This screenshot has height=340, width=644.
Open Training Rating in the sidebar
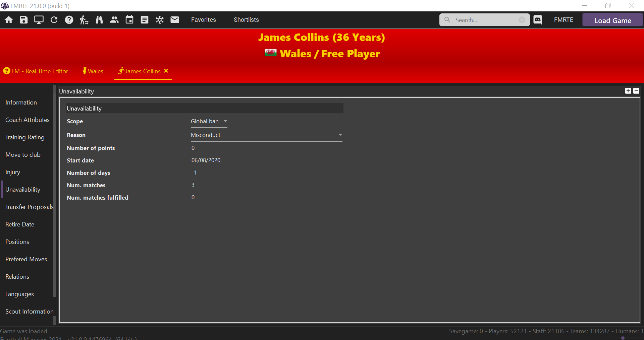tap(25, 137)
